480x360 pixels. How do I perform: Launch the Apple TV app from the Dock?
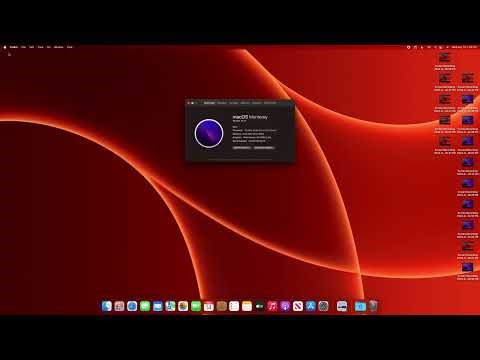click(x=260, y=306)
